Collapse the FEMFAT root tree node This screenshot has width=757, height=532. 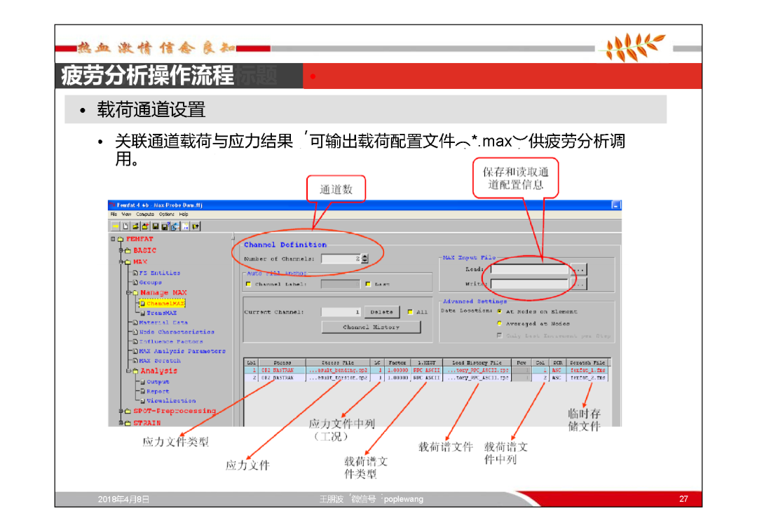click(x=113, y=239)
